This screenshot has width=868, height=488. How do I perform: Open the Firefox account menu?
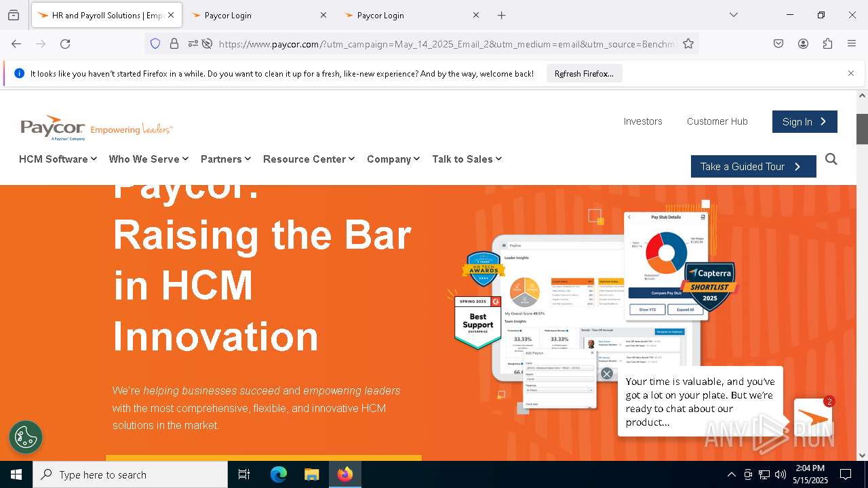click(x=803, y=43)
